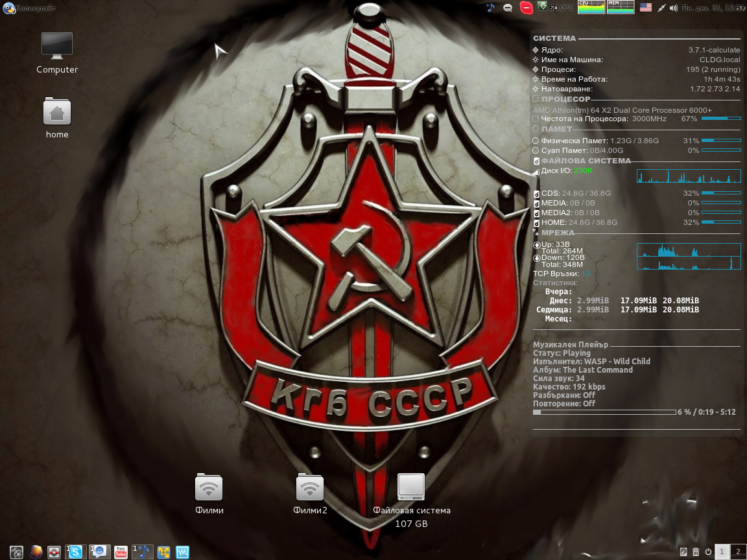Screen dimensions: 747x560
Task: Click the grey chat bubble tray icon
Action: (x=508, y=8)
